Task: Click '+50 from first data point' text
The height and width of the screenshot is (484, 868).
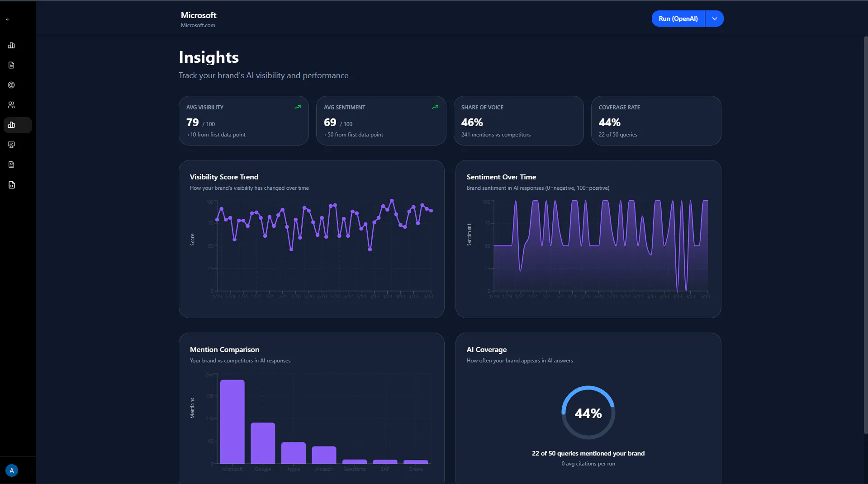Action: click(354, 135)
